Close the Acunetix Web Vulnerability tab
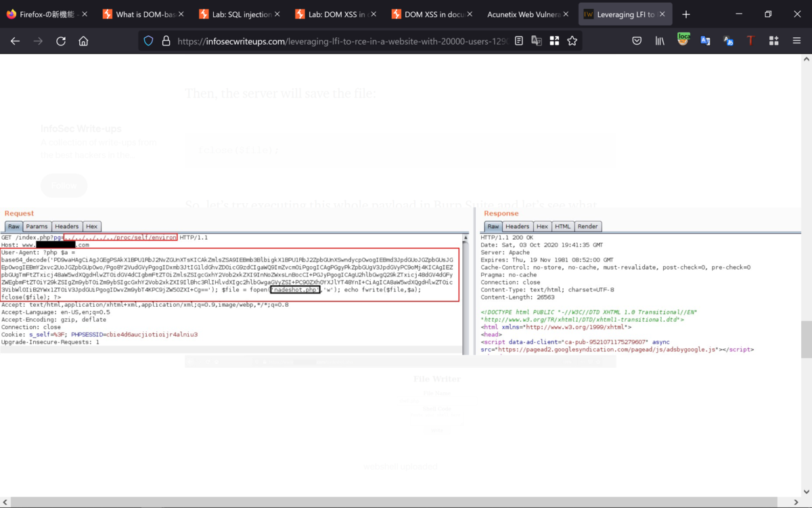This screenshot has height=508, width=812. click(x=565, y=14)
